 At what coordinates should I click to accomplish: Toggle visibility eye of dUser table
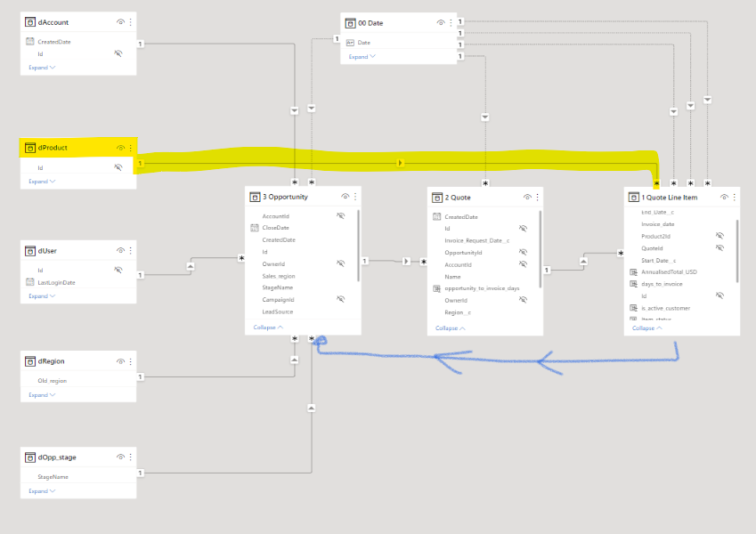tap(120, 251)
